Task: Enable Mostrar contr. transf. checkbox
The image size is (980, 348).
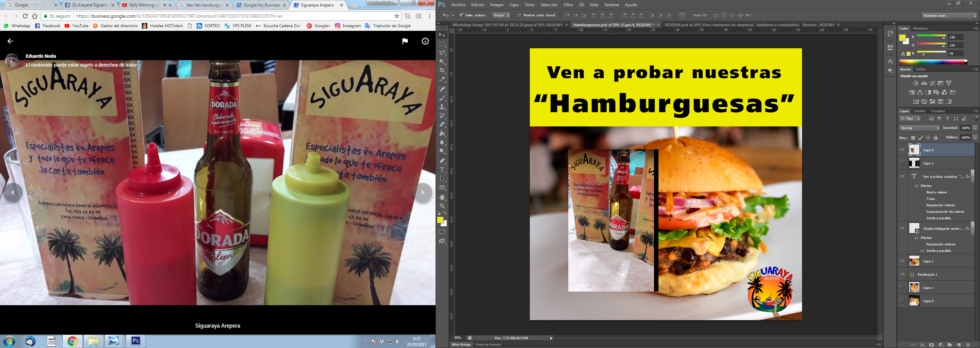Action: click(x=519, y=16)
